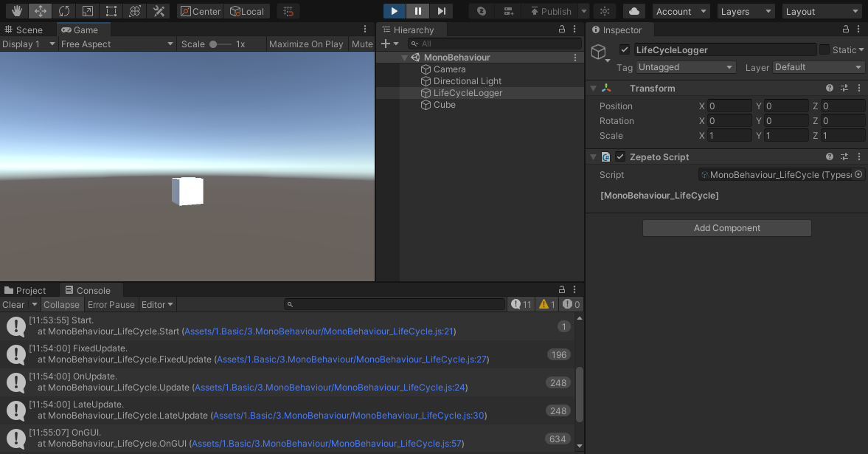Click the Hierarchy add plus icon
Screen dimensions: 868x454
coord(385,44)
